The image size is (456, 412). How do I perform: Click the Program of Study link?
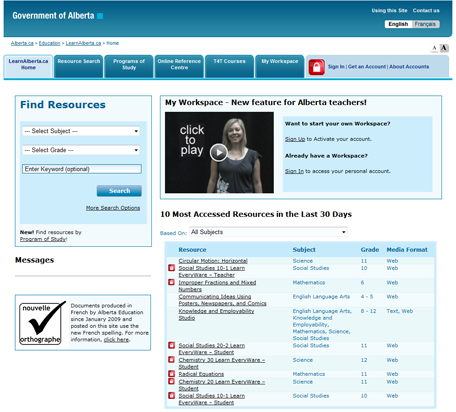point(43,239)
